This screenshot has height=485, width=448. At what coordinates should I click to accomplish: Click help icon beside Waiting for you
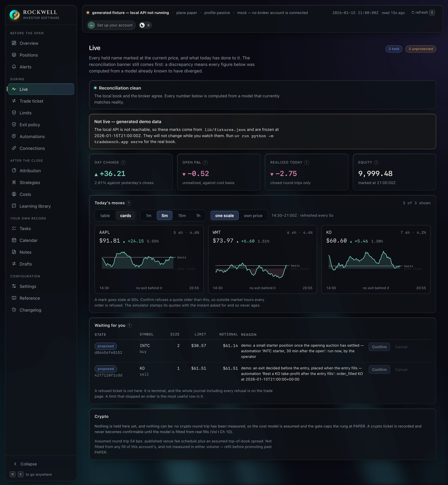(x=129, y=325)
